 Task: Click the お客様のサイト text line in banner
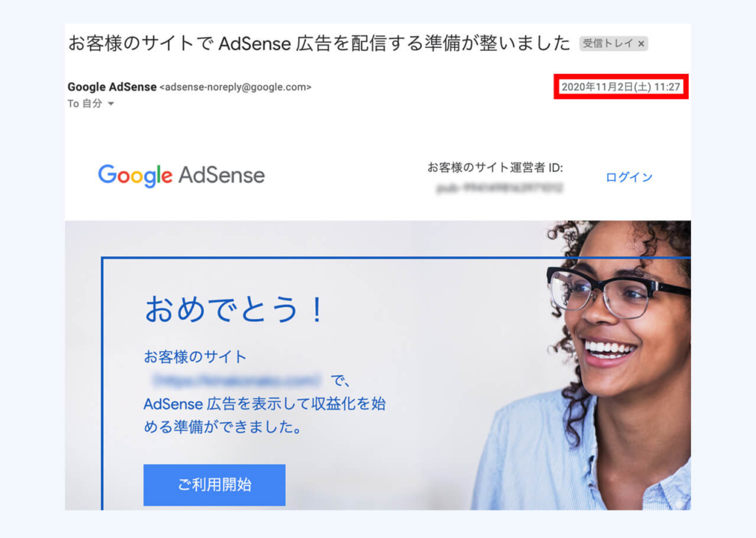195,356
